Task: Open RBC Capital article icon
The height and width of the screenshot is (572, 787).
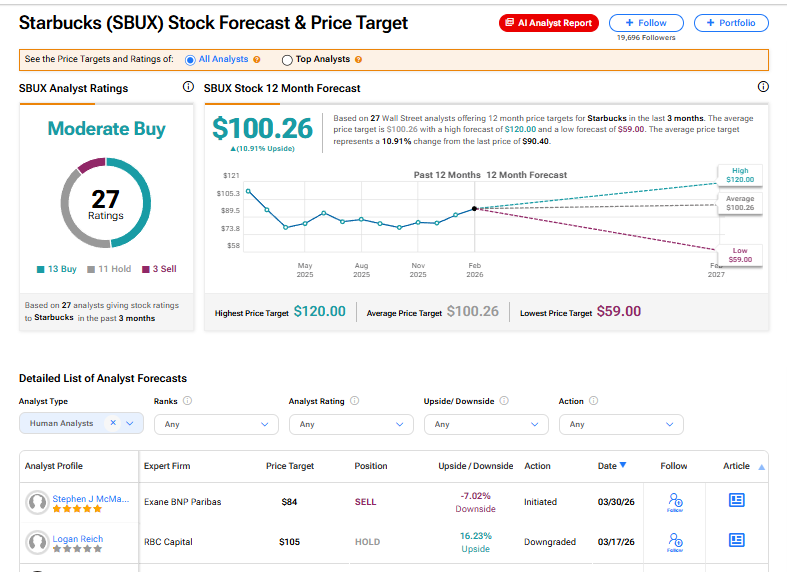Action: coord(737,540)
